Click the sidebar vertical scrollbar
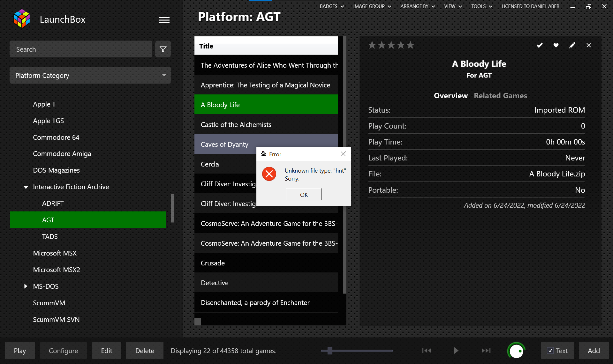This screenshot has width=613, height=364. (173, 208)
